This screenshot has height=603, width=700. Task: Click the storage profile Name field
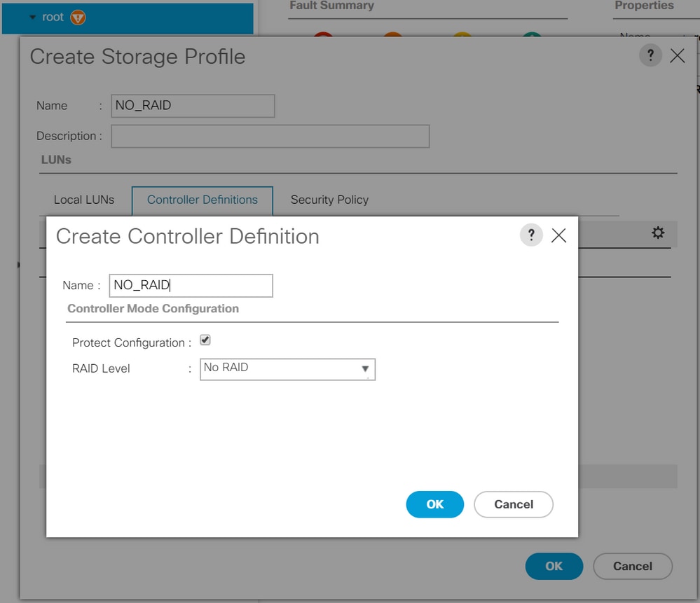pyautogui.click(x=193, y=106)
